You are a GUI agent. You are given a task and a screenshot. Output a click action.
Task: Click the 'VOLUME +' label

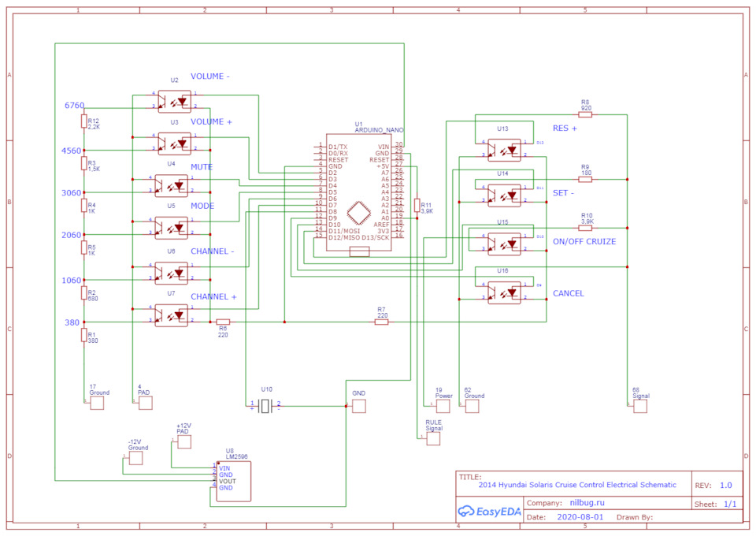[x=211, y=121]
